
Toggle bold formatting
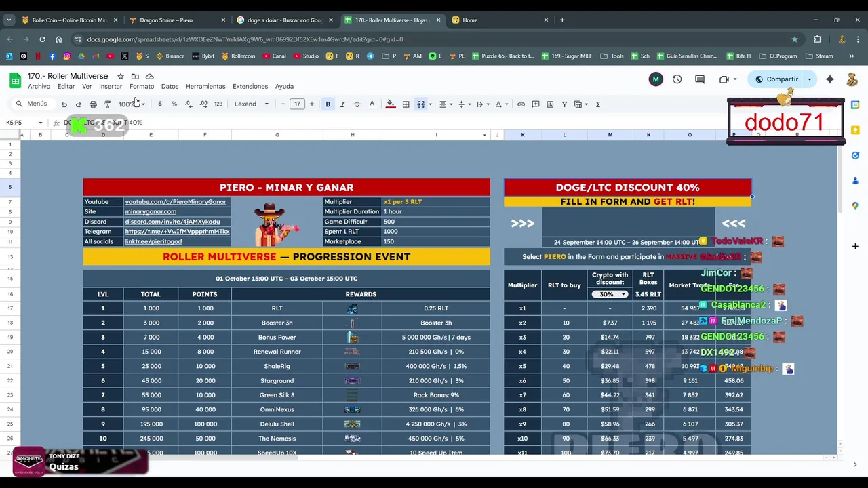[x=328, y=104]
